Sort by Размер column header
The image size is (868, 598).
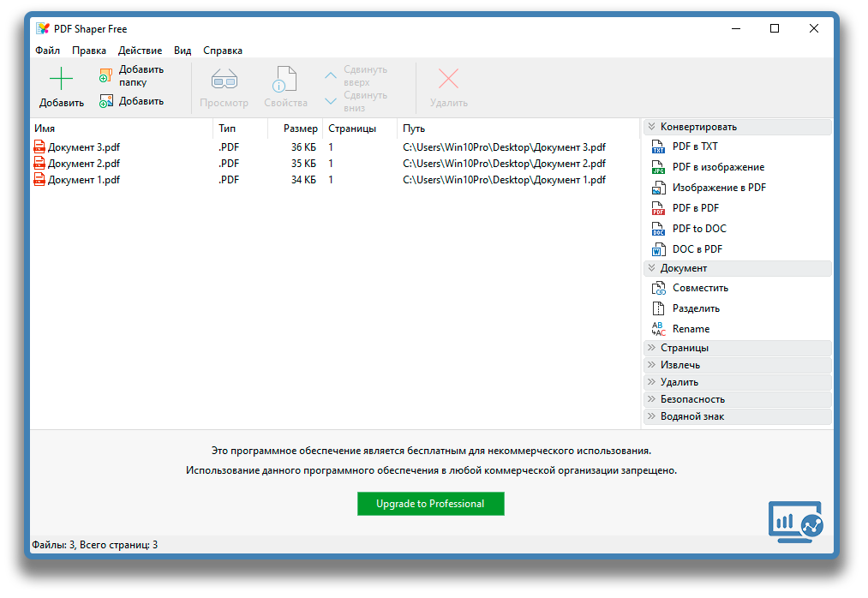(x=295, y=129)
